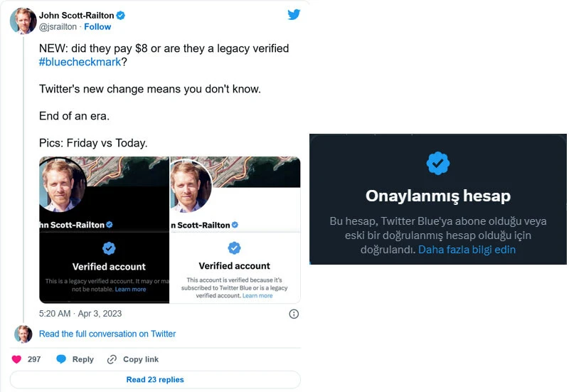Click the Daha fazla bilgi edin link

click(x=467, y=250)
